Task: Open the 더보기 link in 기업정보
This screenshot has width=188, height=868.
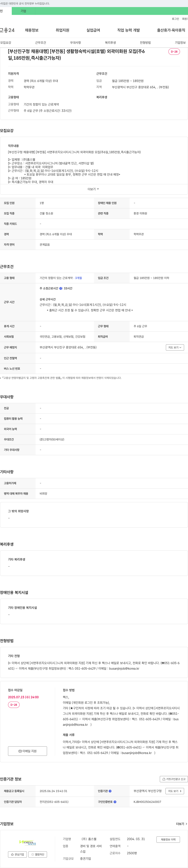Action: 182,824
